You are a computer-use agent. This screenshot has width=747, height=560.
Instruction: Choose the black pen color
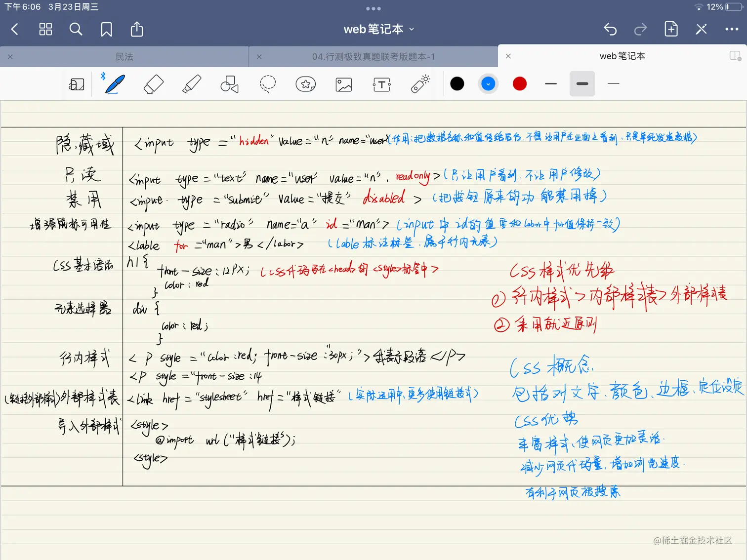coord(457,84)
